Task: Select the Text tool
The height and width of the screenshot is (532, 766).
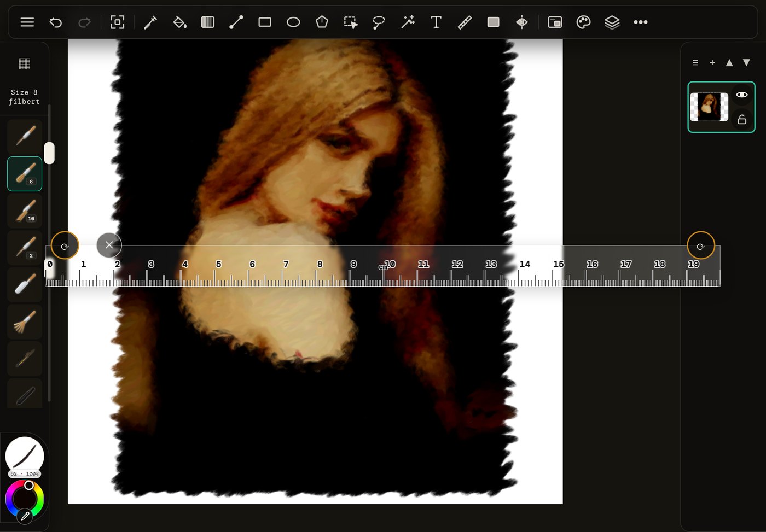Action: tap(436, 22)
